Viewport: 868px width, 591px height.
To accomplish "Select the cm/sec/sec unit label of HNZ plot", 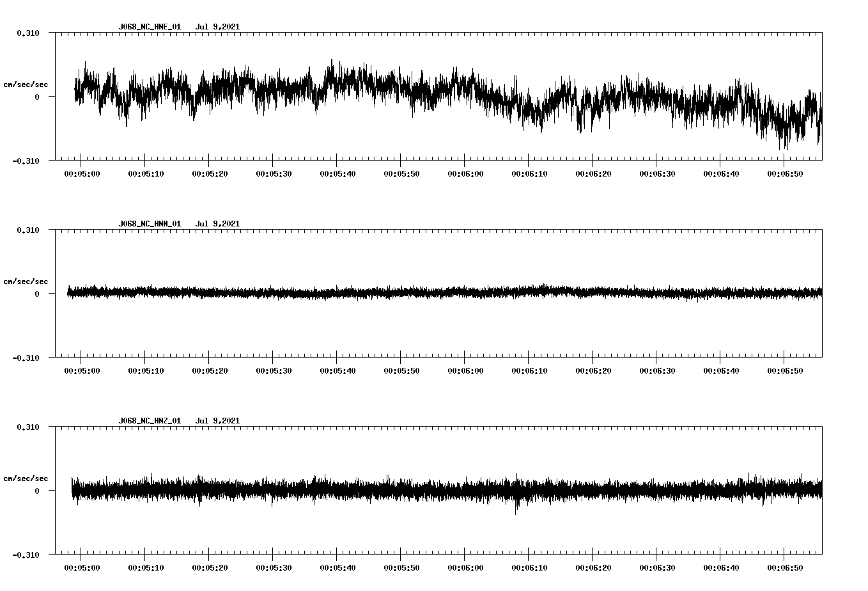I will tap(26, 478).
